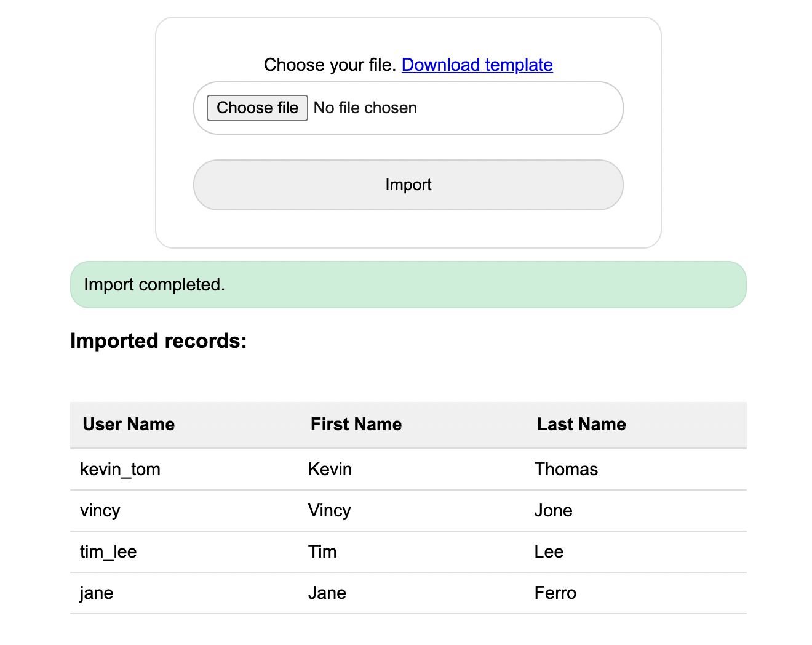Click the Ferro last name cell
812x645 pixels.
(x=555, y=593)
